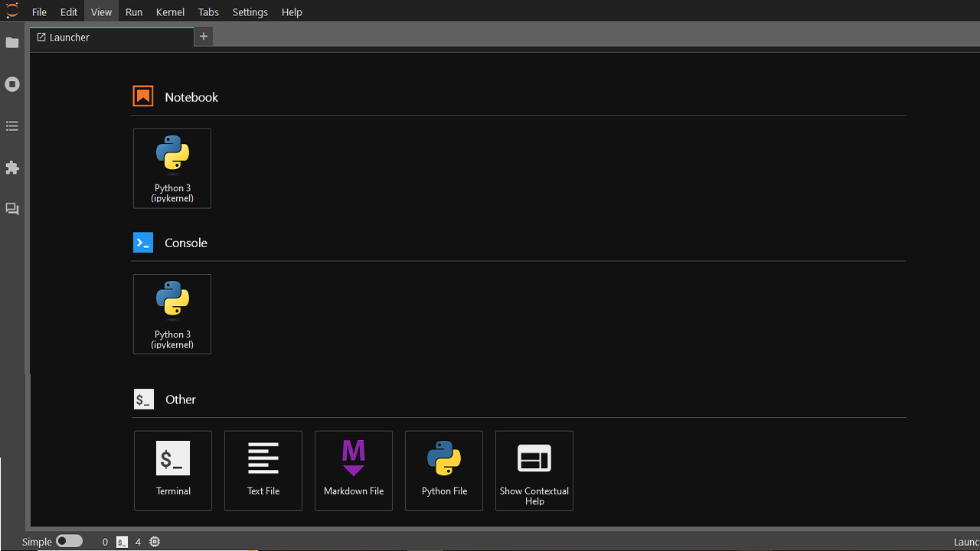Viewport: 980px width, 551px height.
Task: Create a new Text File
Action: point(263,471)
